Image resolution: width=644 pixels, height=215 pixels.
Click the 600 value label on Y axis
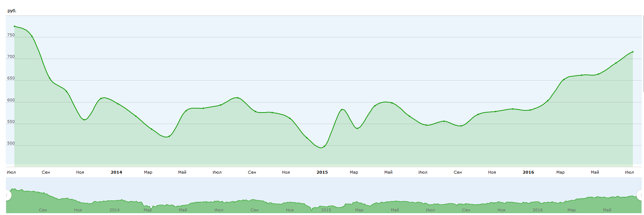tap(11, 100)
